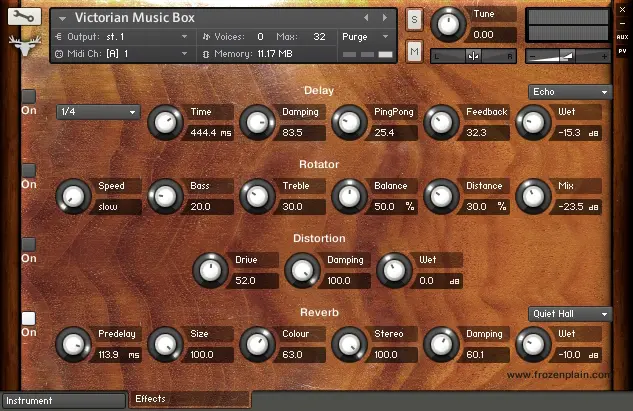Click the Speed value slow
The height and width of the screenshot is (411, 633).
117,207
